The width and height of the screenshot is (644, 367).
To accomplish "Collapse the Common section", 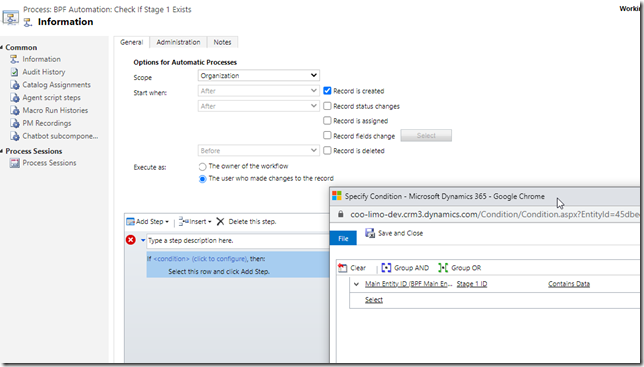I will pyautogui.click(x=2, y=48).
